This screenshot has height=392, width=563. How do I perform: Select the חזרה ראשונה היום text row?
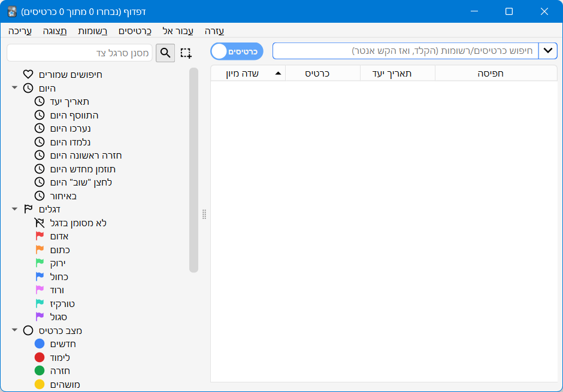pyautogui.click(x=86, y=155)
